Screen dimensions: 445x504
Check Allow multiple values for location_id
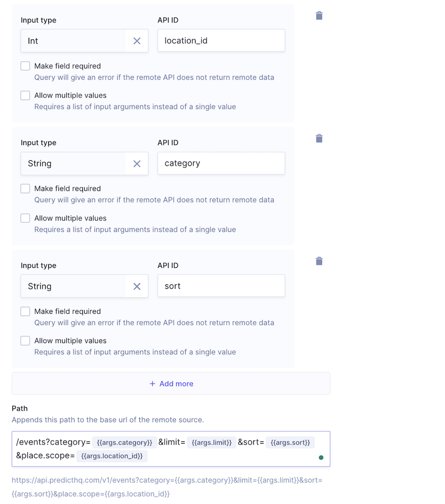(25, 95)
